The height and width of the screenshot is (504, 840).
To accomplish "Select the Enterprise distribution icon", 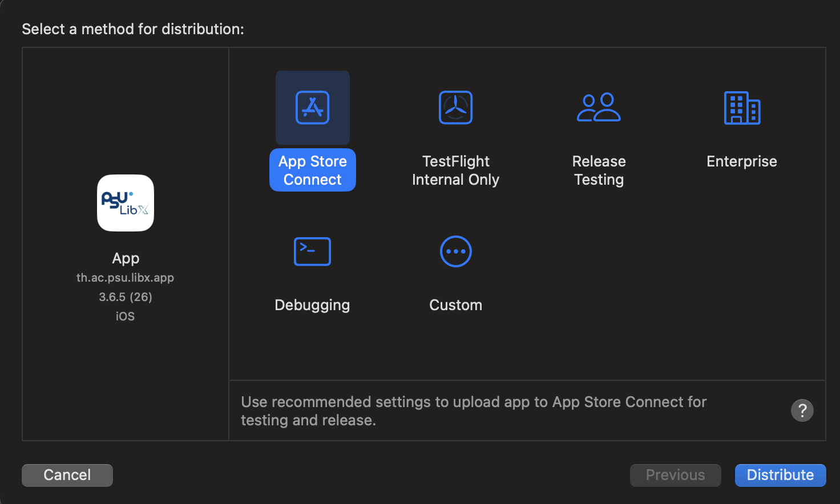I will pyautogui.click(x=741, y=107).
